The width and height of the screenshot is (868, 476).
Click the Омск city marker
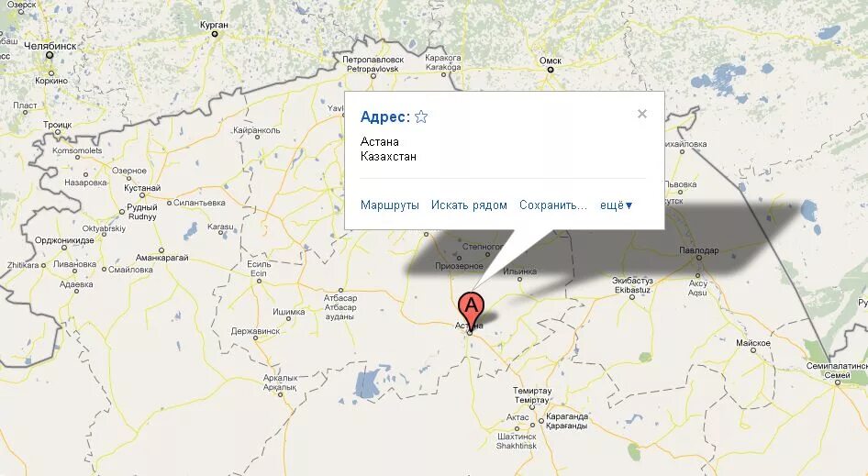pos(551,70)
